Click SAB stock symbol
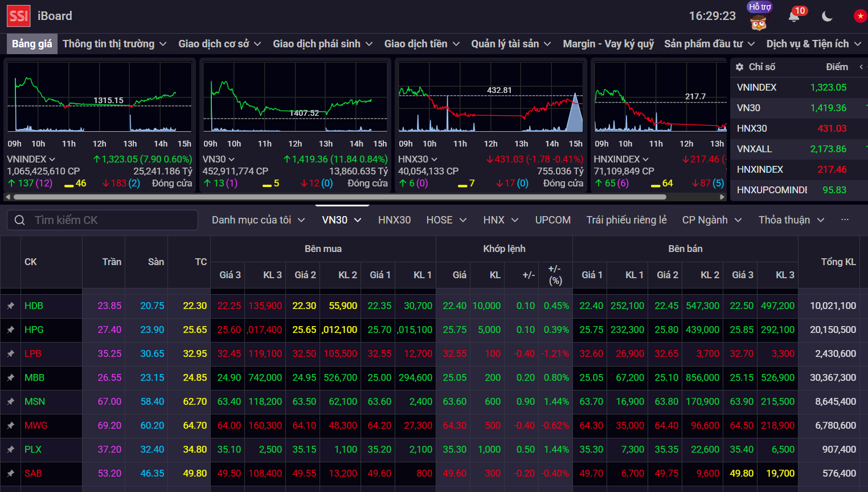The width and height of the screenshot is (868, 492). [x=33, y=474]
